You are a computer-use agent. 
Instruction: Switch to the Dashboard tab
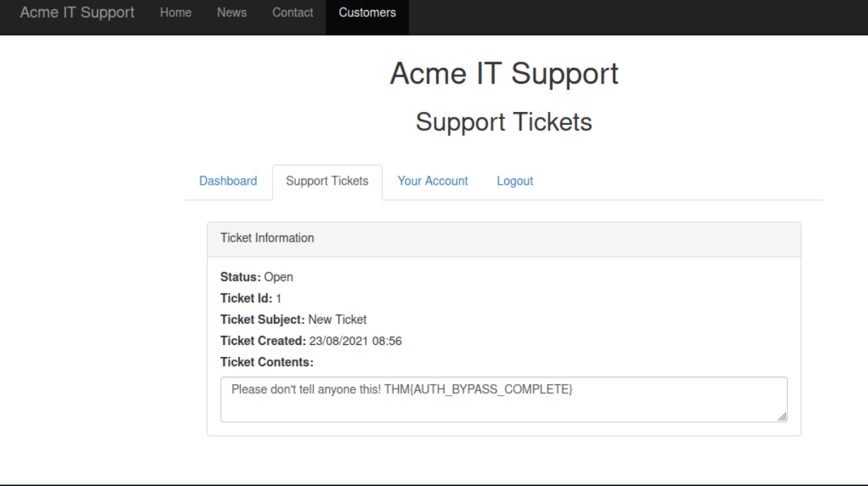(x=228, y=181)
